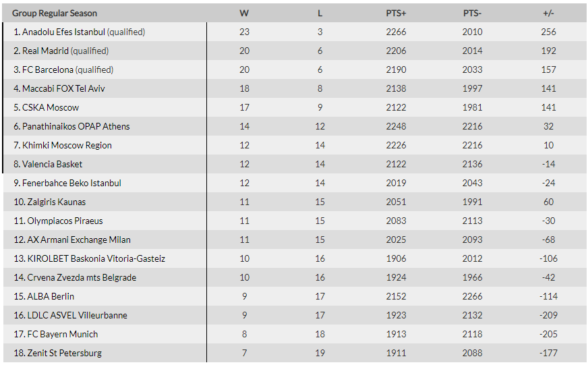
Task: Click the ALBA Berlin team name
Action: (x=51, y=296)
